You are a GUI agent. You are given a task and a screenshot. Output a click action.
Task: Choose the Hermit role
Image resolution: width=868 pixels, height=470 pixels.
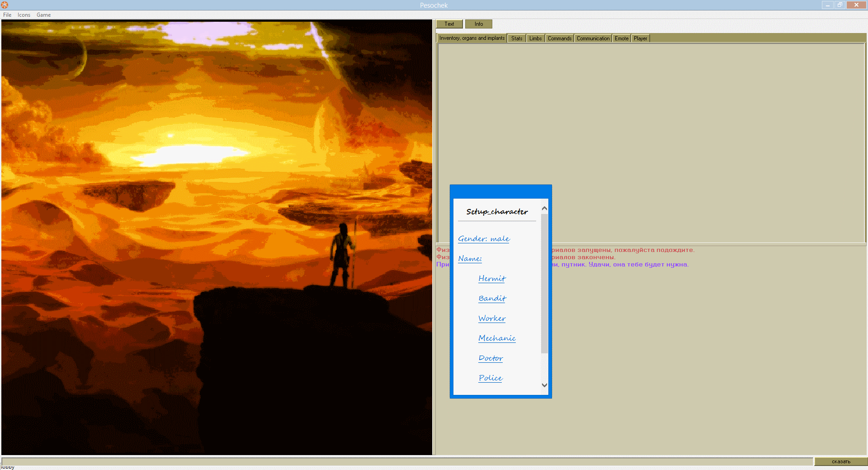492,279
